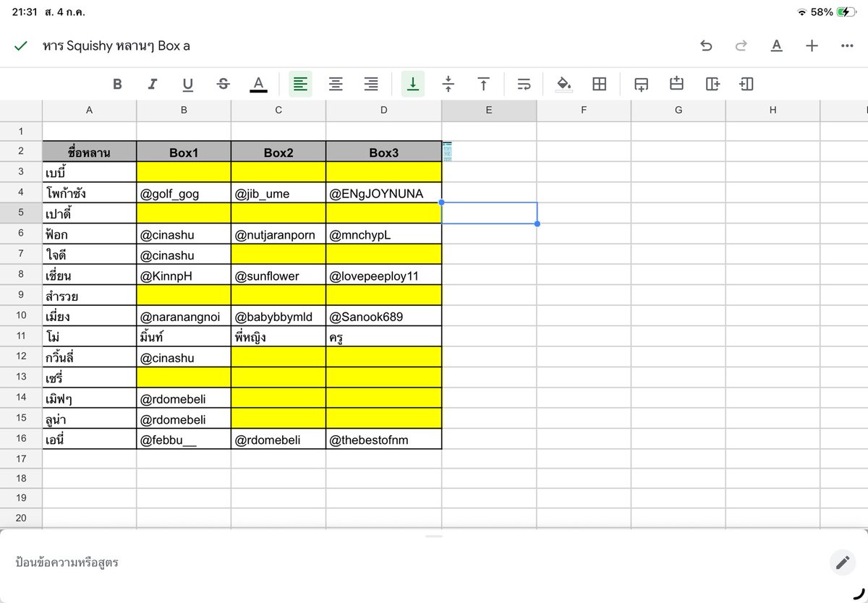
Task: Insert a row above
Action: click(676, 85)
